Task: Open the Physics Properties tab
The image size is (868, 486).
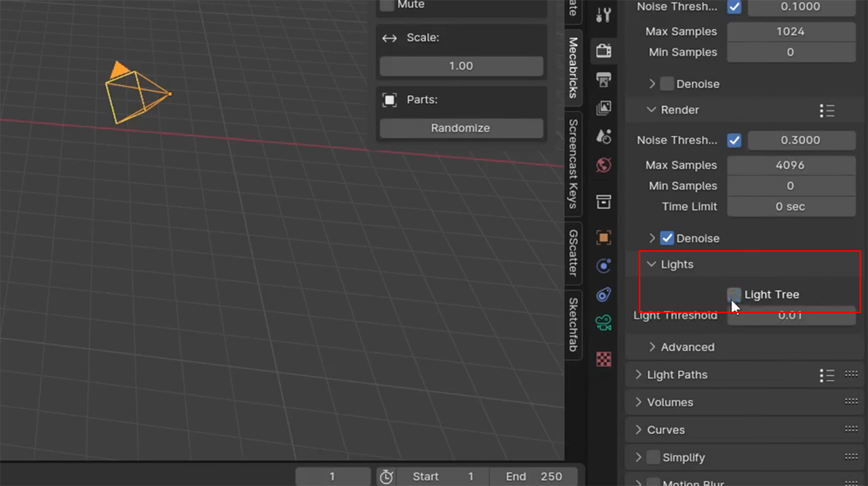Action: point(604,294)
